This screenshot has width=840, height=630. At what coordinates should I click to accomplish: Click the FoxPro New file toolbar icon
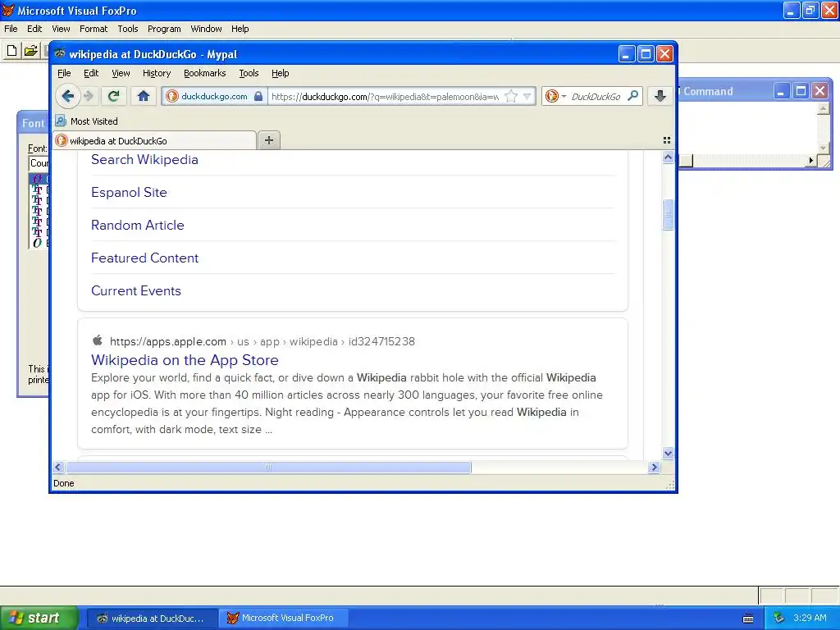(x=11, y=51)
